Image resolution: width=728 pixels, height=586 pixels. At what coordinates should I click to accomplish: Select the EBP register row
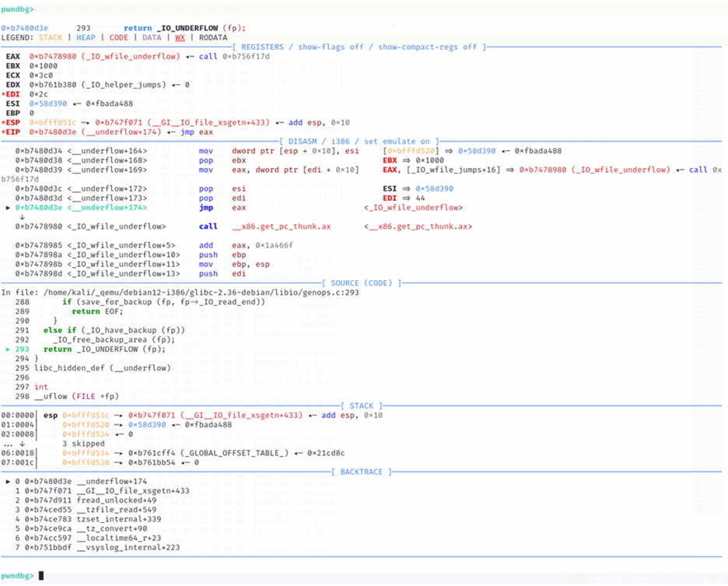pyautogui.click(x=20, y=113)
